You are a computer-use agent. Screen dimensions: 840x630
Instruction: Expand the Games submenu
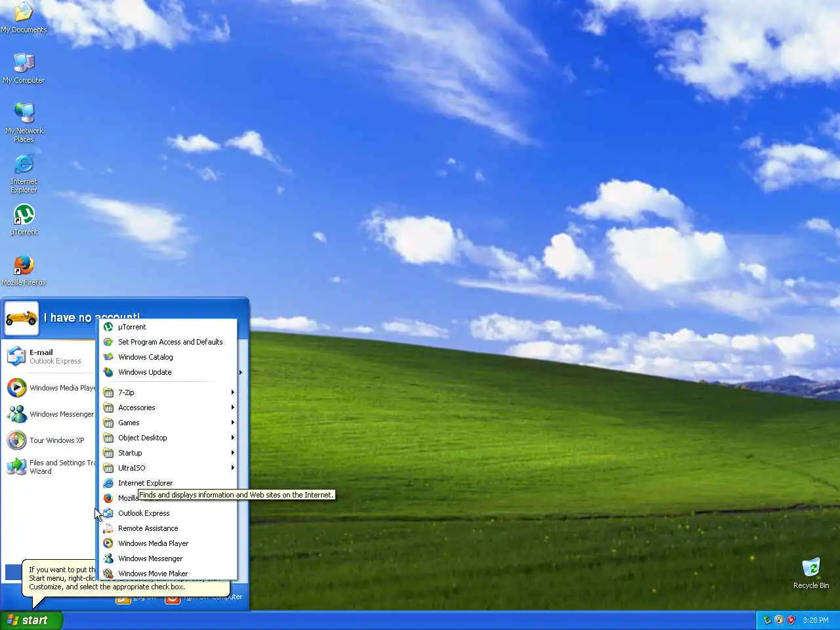(167, 423)
